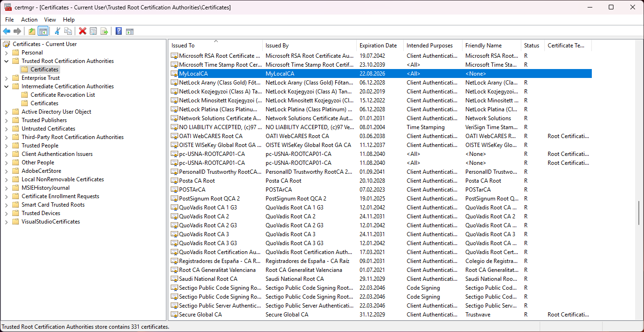Click the Export List toolbar icon

tap(104, 31)
